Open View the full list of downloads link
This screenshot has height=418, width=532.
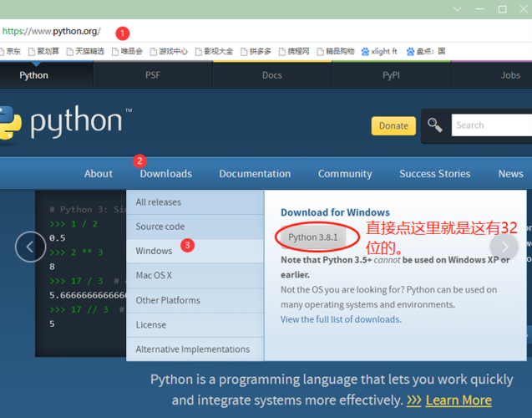(x=340, y=319)
